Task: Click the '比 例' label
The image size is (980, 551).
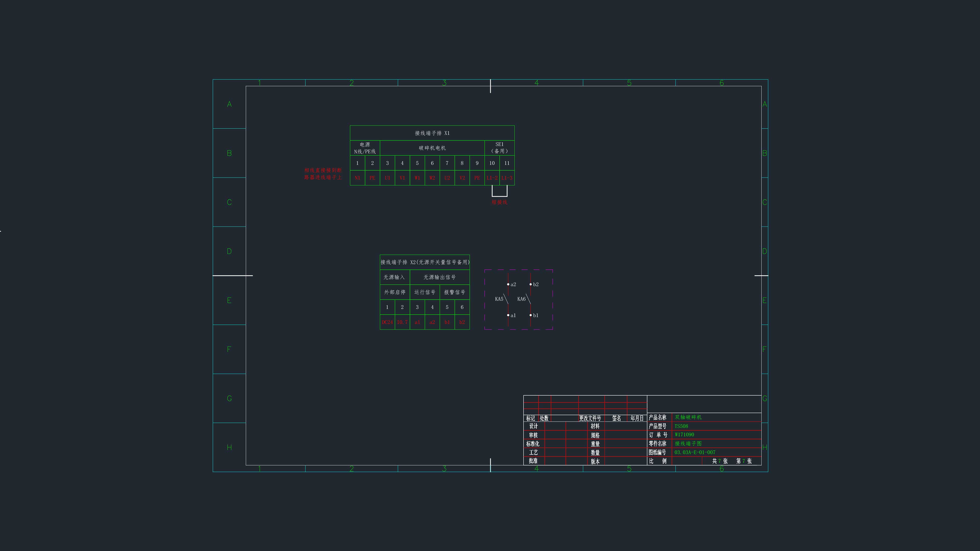Action: [658, 461]
